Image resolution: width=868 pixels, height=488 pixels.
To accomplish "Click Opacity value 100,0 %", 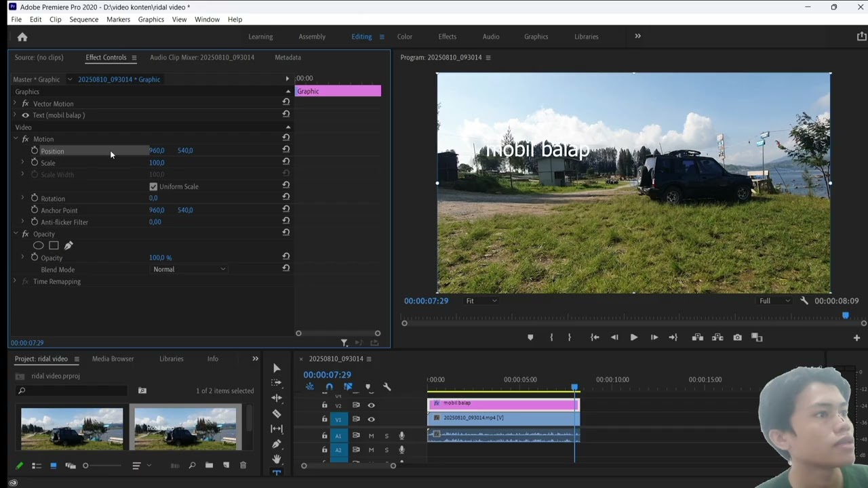I will (x=160, y=258).
